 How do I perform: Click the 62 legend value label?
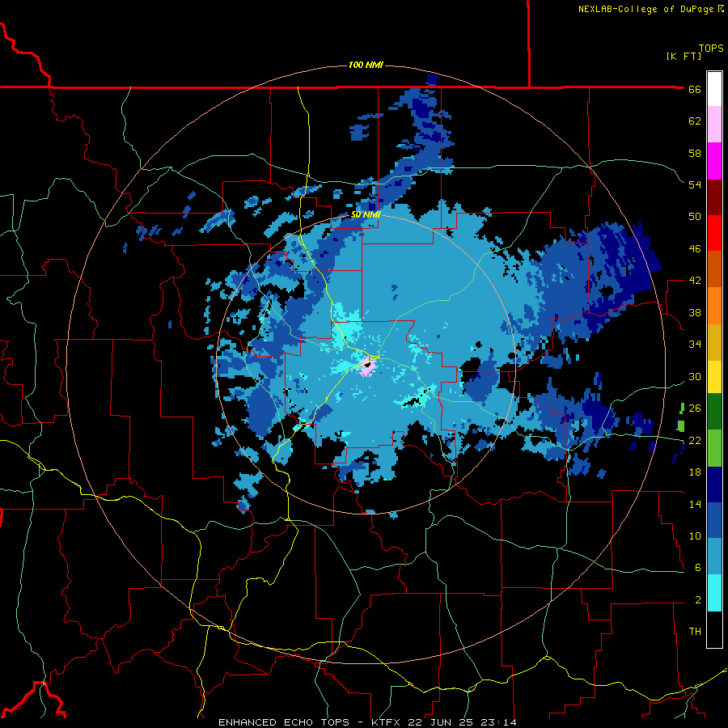[695, 121]
